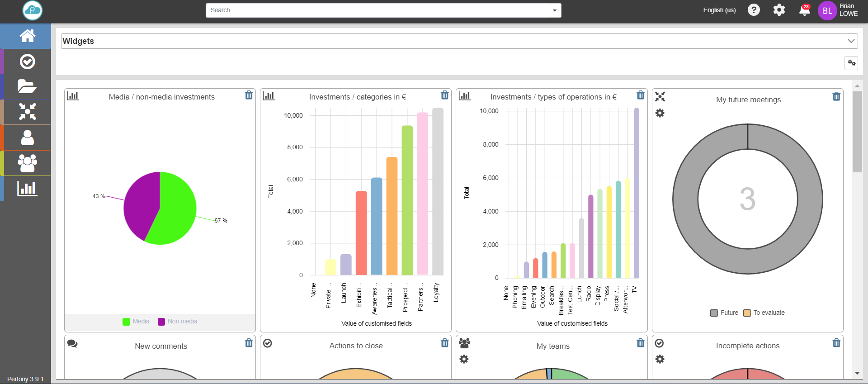The width and height of the screenshot is (868, 384).
Task: Open the actions checkmark sidebar item
Action: [27, 62]
